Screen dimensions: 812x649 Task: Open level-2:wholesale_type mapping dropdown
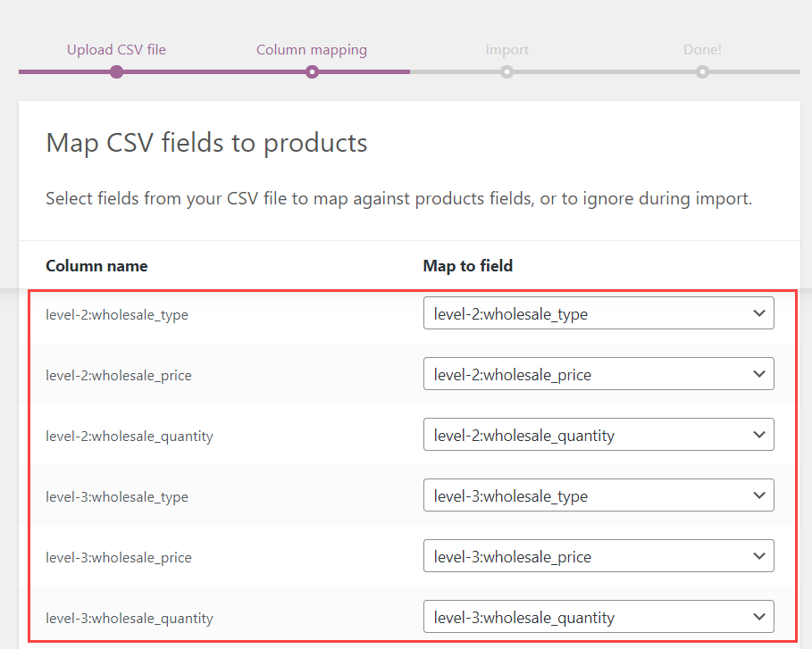point(599,313)
